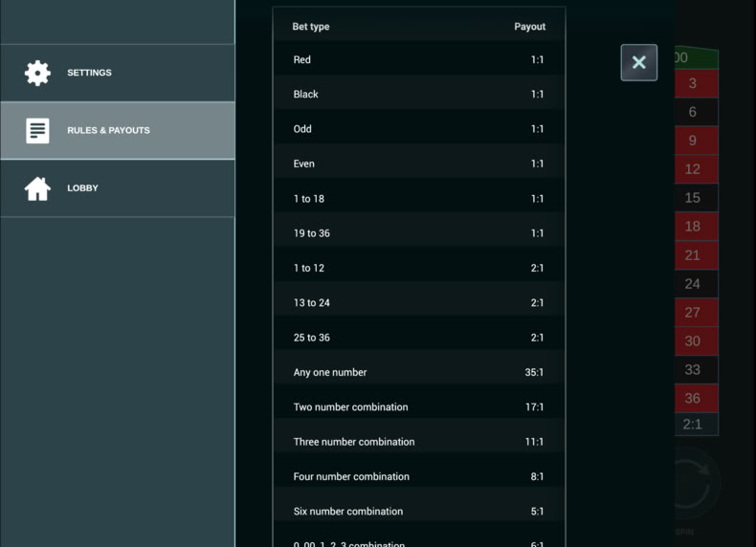The width and height of the screenshot is (756, 547).
Task: Click the Red bet type row
Action: pyautogui.click(x=418, y=59)
